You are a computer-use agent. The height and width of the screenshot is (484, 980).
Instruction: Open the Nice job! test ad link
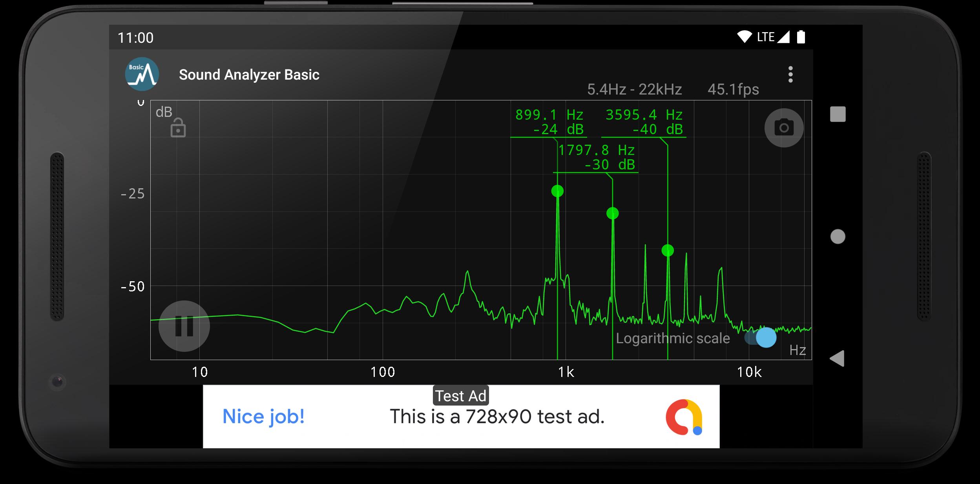pos(263,417)
